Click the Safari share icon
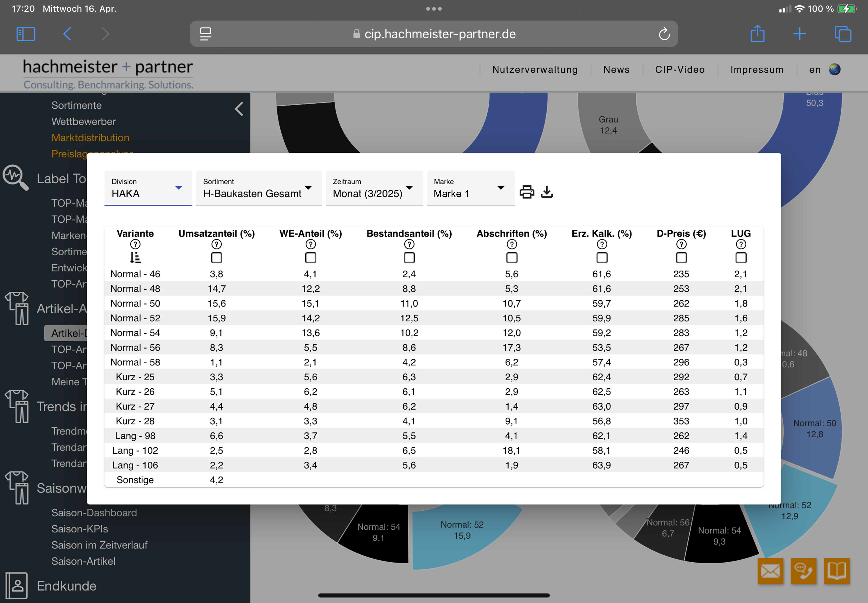Image resolution: width=868 pixels, height=603 pixels. pyautogui.click(x=757, y=34)
